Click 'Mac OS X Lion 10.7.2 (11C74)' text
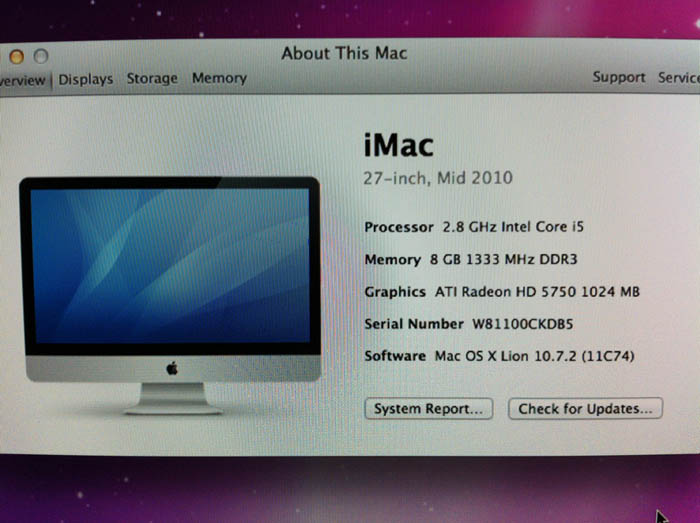 535,356
